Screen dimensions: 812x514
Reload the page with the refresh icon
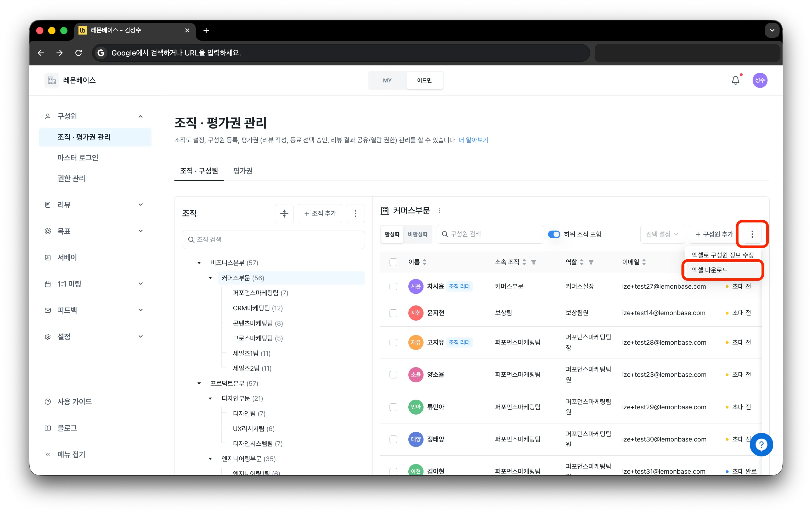pyautogui.click(x=78, y=53)
